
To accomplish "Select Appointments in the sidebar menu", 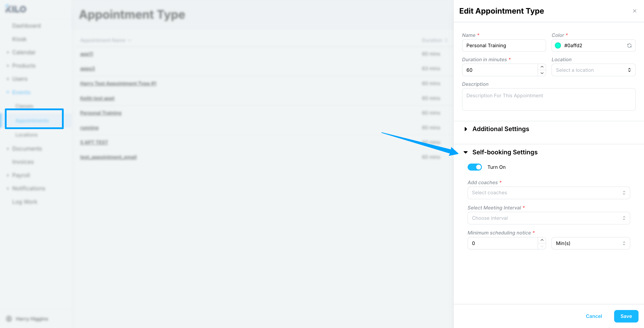I will (x=32, y=121).
